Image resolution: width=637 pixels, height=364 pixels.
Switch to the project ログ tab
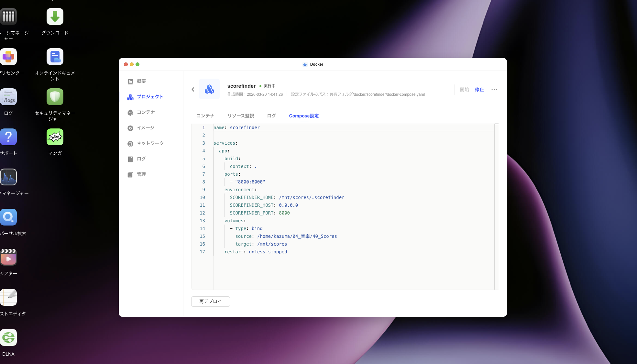click(x=271, y=116)
